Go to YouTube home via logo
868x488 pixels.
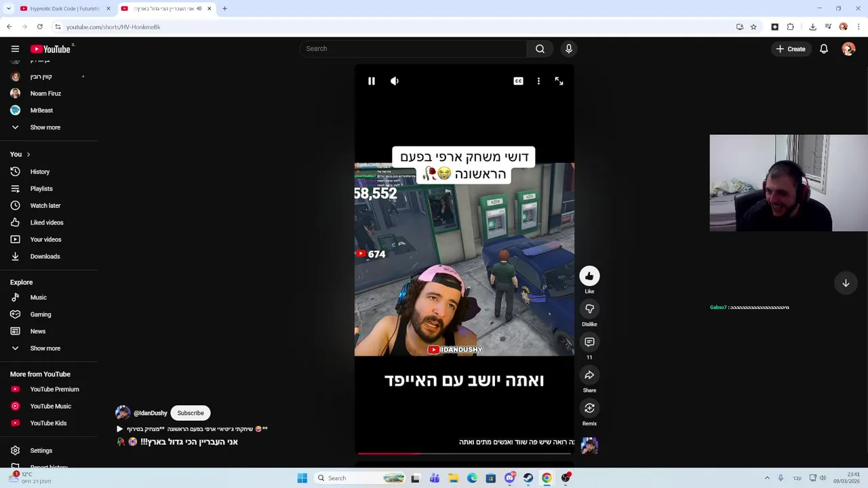[51, 49]
